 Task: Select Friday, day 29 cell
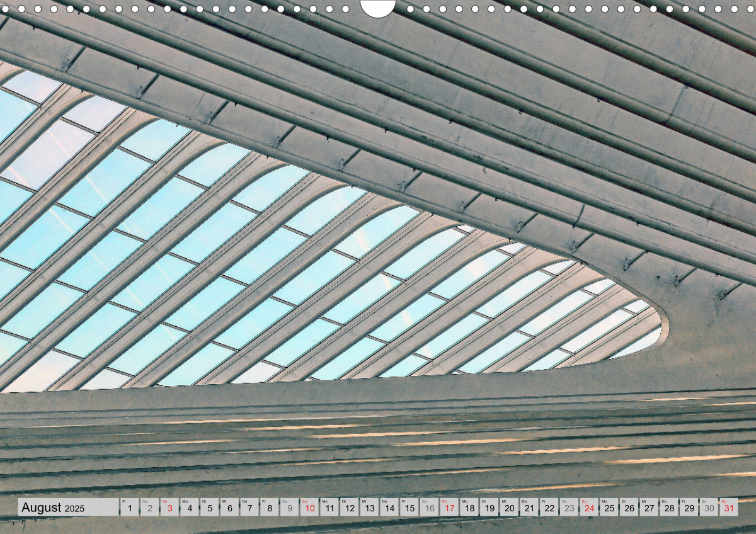689,507
